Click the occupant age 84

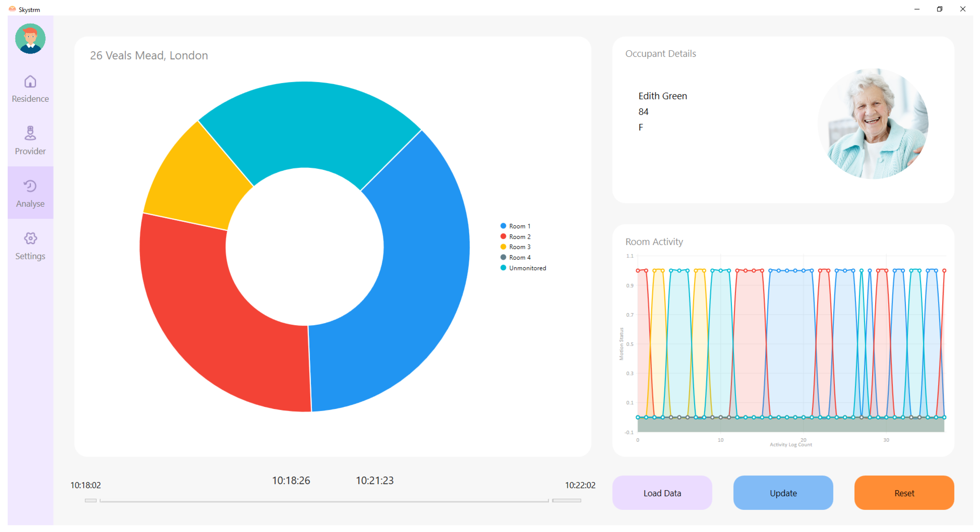pyautogui.click(x=643, y=112)
